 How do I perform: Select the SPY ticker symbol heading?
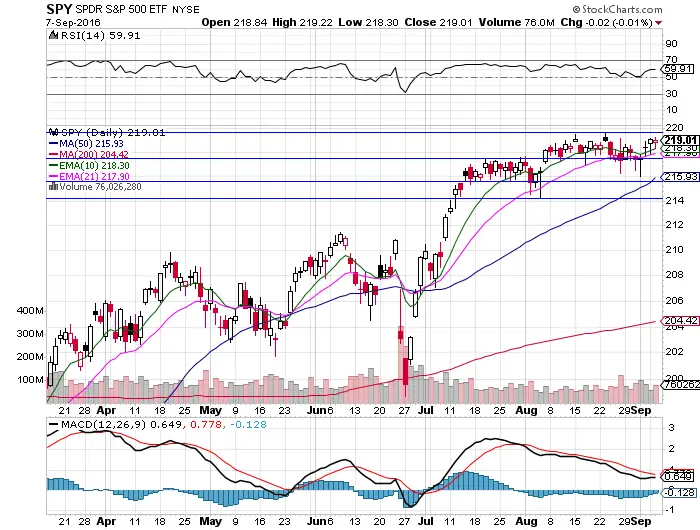coord(59,8)
